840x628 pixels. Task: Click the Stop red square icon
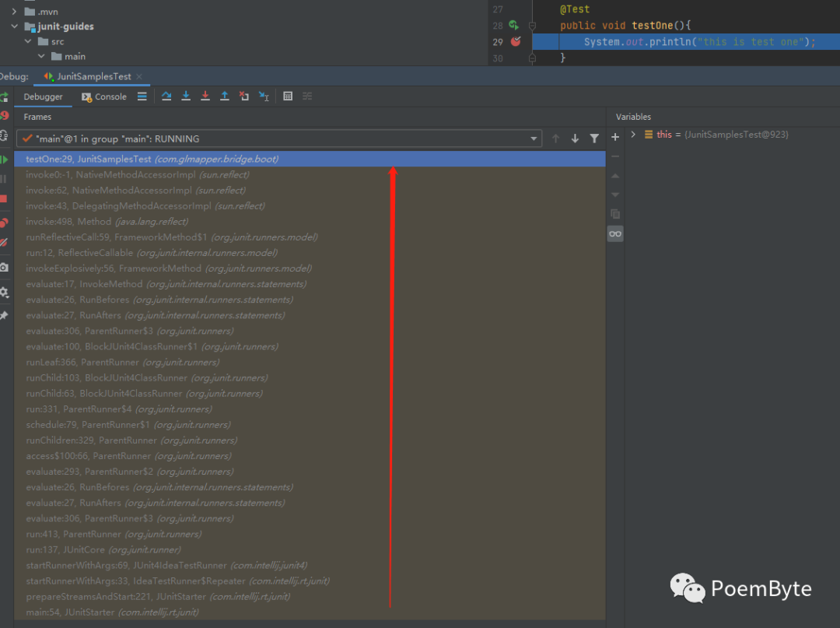[x=4, y=198]
